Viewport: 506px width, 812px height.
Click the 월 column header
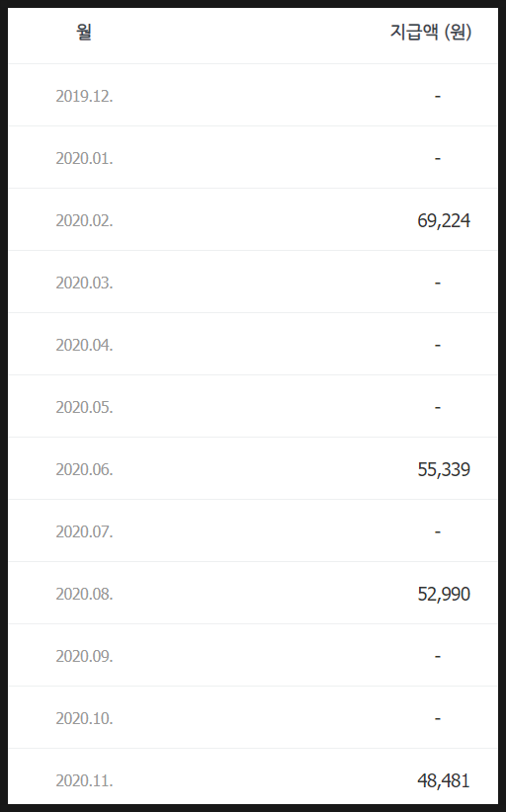tap(84, 33)
